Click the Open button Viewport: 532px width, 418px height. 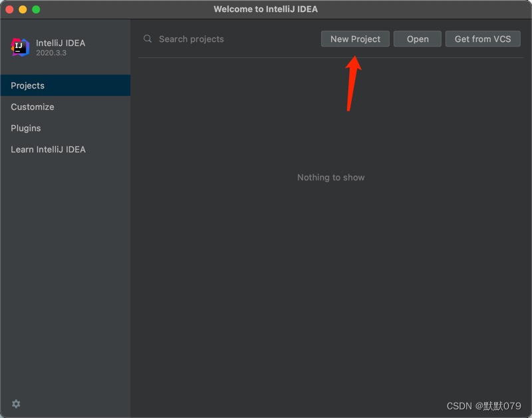coord(418,39)
